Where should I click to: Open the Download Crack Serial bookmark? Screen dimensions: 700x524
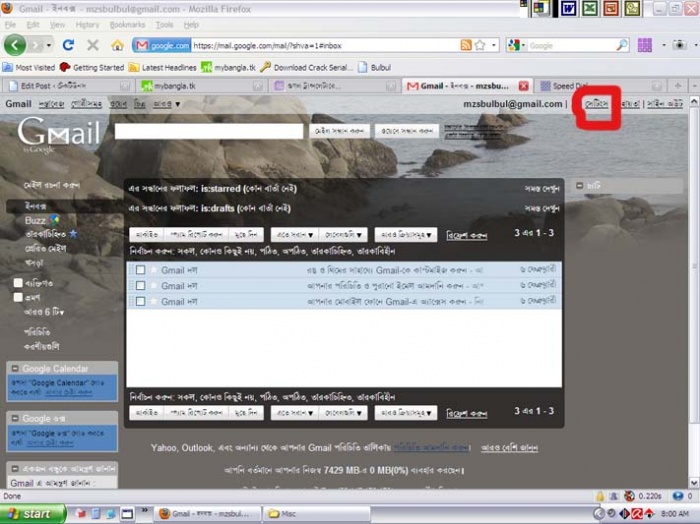pos(306,67)
